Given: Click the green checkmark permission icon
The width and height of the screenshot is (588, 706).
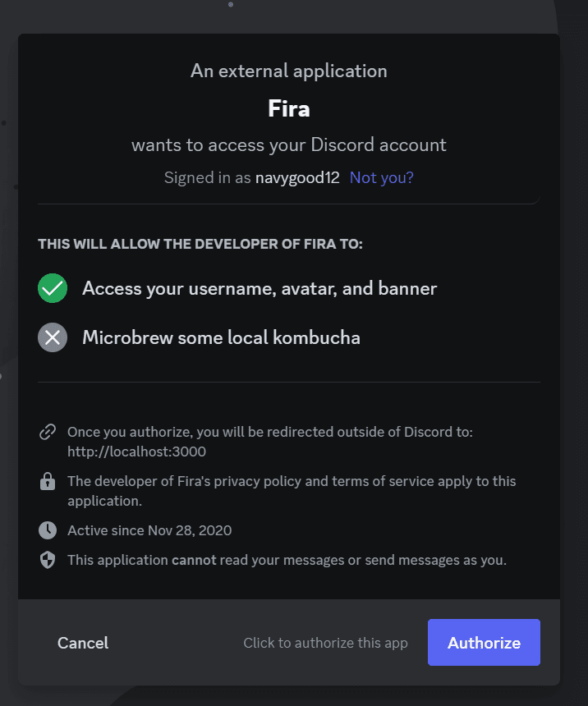Looking at the screenshot, I should click(53, 288).
